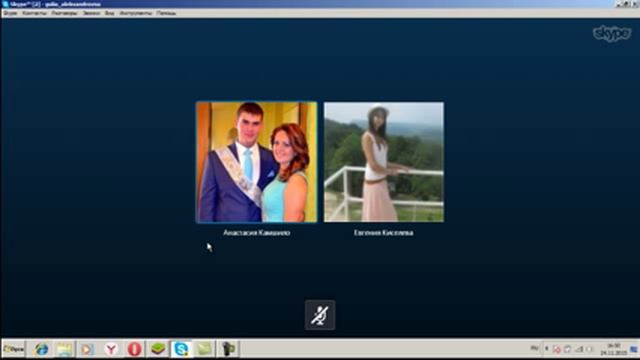Launch Opera browser from the taskbar
640x360 pixels.
point(134,349)
